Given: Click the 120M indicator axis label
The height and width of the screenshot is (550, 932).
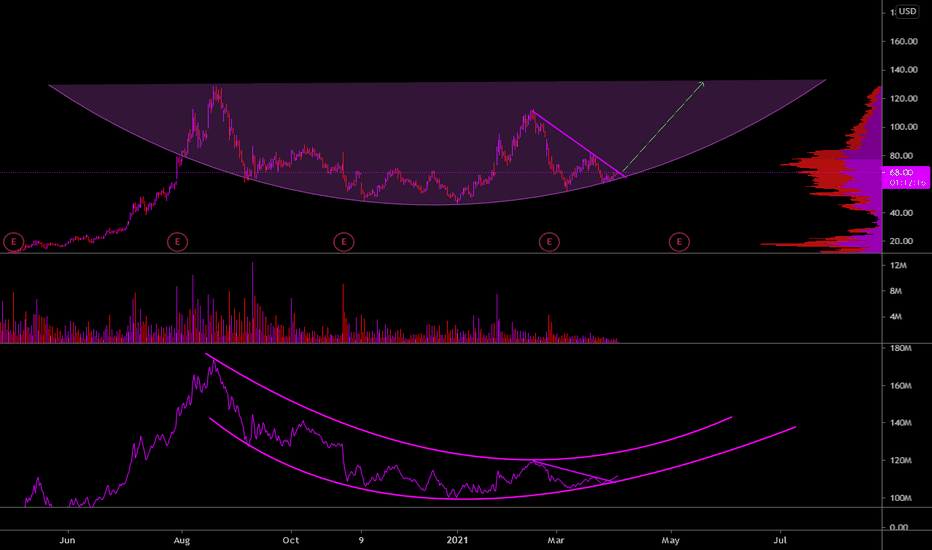Looking at the screenshot, I should pyautogui.click(x=900, y=460).
